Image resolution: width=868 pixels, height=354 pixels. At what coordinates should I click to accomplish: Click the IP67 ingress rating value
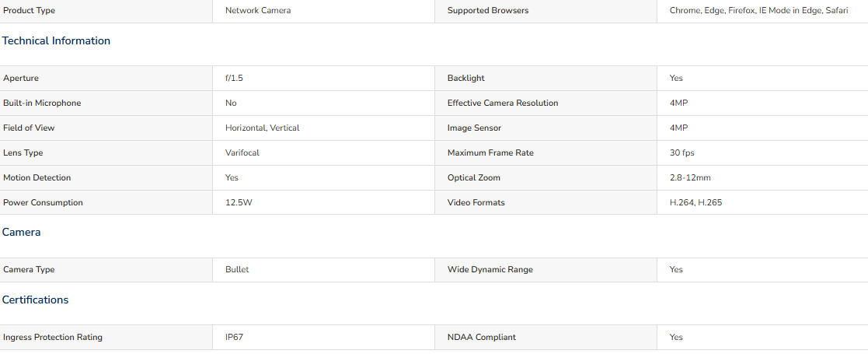tap(234, 338)
